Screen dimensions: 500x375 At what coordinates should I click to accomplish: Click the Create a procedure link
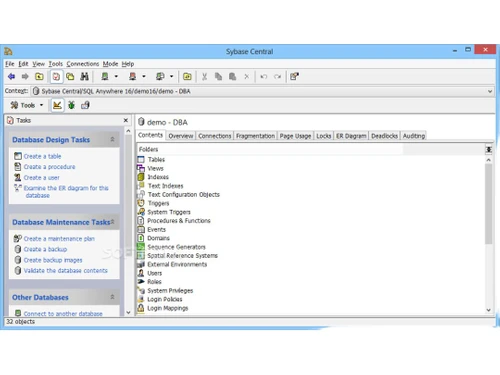(x=49, y=167)
